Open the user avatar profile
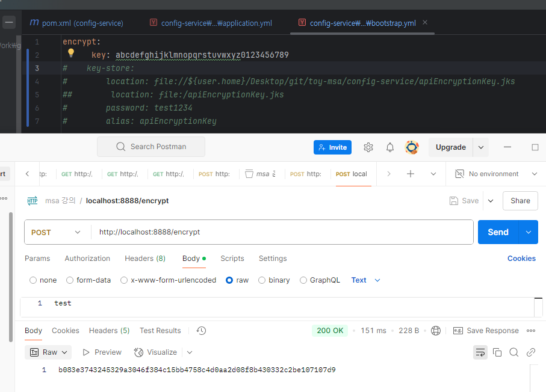The width and height of the screenshot is (546, 392). point(412,147)
